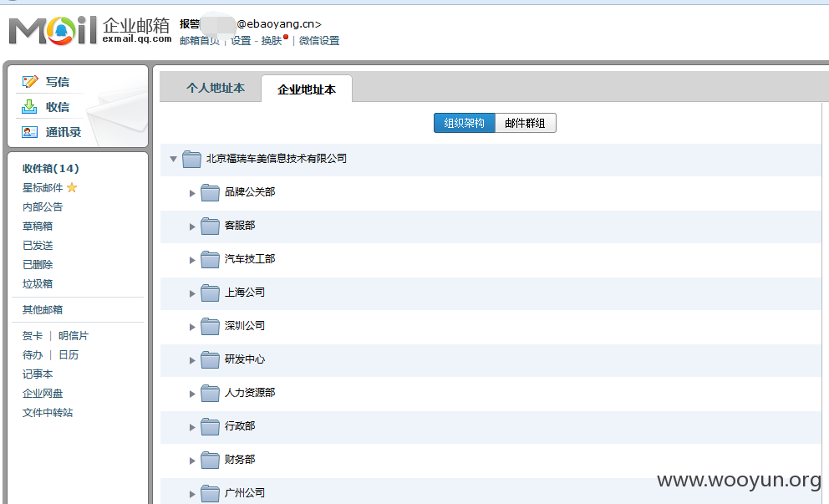The image size is (829, 504).
Task: Click the 北京福瑞车美信息技术有限公司 folder icon
Action: click(x=191, y=159)
